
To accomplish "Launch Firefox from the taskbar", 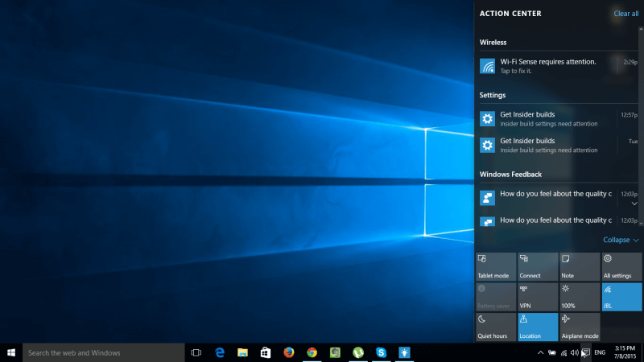I will tap(288, 352).
